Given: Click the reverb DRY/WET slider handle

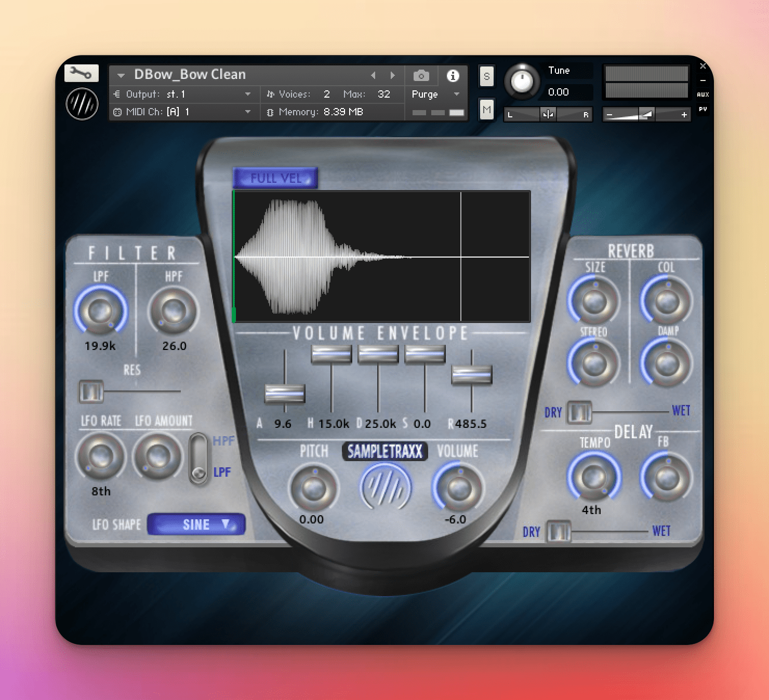Looking at the screenshot, I should click(x=579, y=412).
